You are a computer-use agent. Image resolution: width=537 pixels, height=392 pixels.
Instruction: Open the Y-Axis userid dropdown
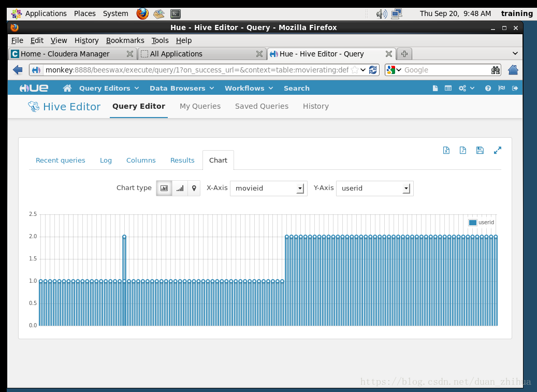pos(375,188)
